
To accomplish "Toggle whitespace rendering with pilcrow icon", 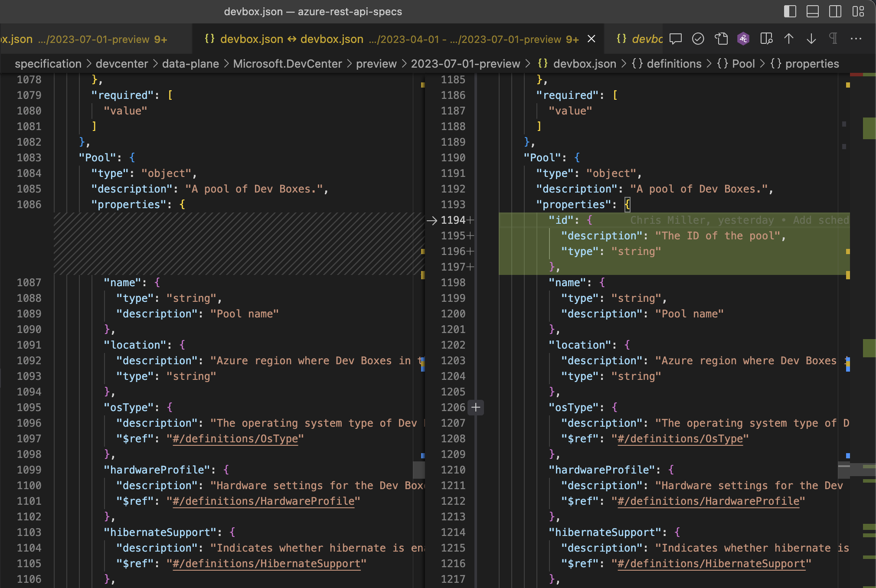I will click(x=833, y=39).
